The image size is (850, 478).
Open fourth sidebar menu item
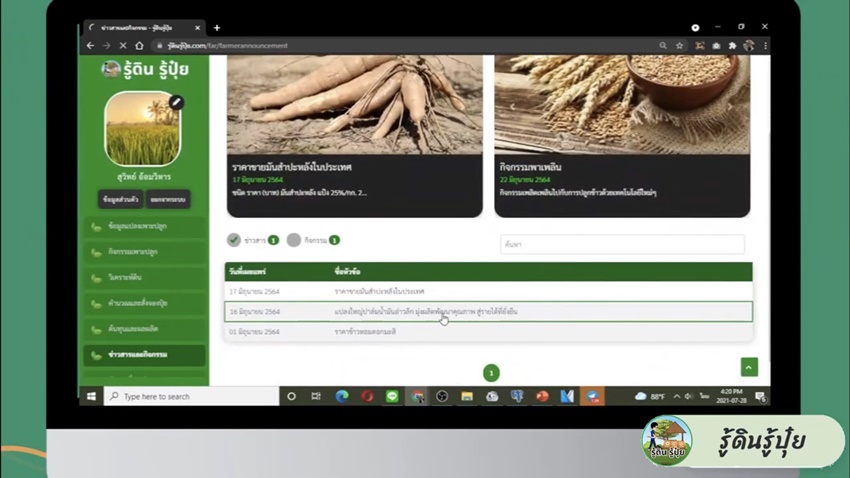coord(145,303)
